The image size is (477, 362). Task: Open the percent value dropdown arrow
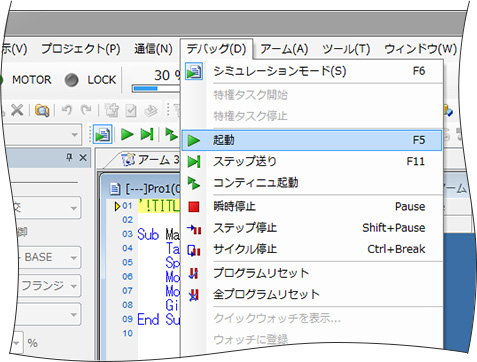click(16, 343)
